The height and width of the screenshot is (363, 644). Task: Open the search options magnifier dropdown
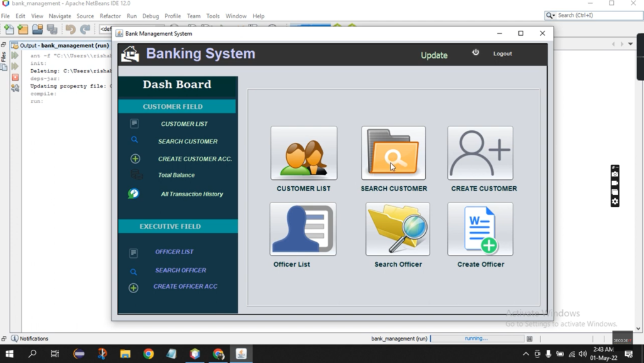click(550, 15)
